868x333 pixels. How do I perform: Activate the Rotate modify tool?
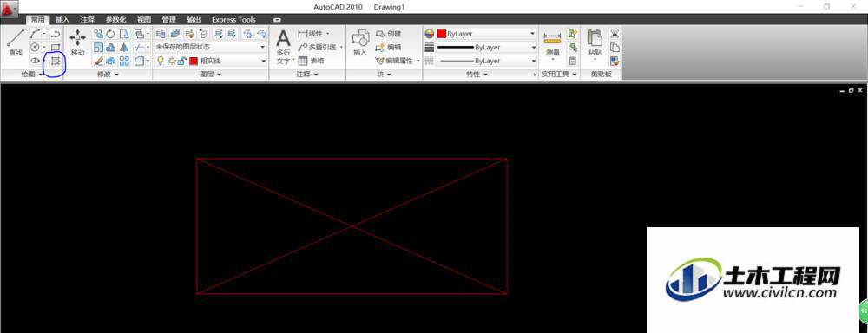[110, 34]
